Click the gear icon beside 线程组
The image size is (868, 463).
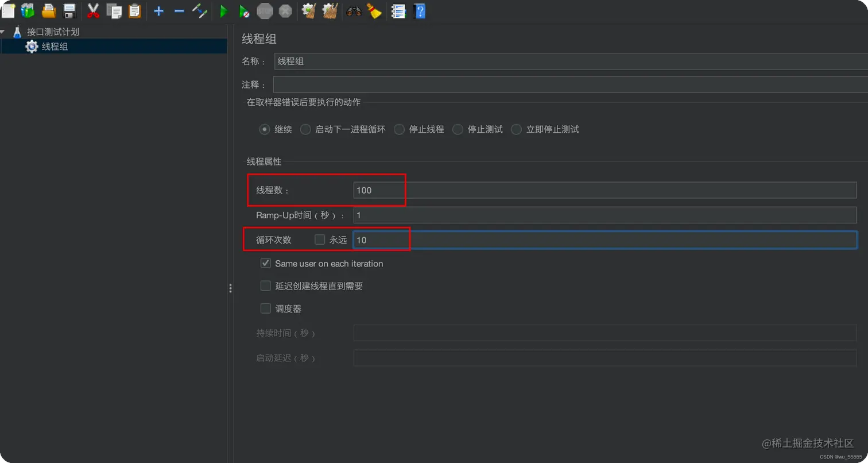(32, 47)
